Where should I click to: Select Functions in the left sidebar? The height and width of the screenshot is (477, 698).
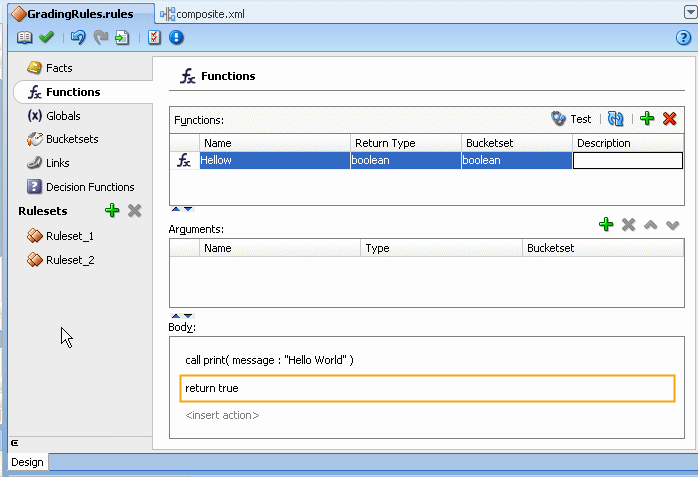[x=83, y=92]
